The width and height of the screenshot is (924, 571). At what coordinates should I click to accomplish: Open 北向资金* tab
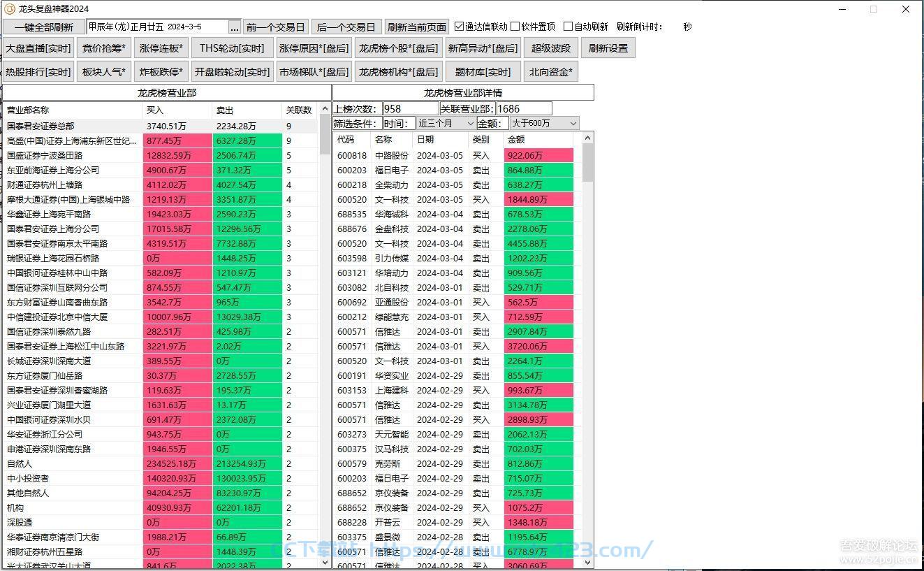(551, 71)
